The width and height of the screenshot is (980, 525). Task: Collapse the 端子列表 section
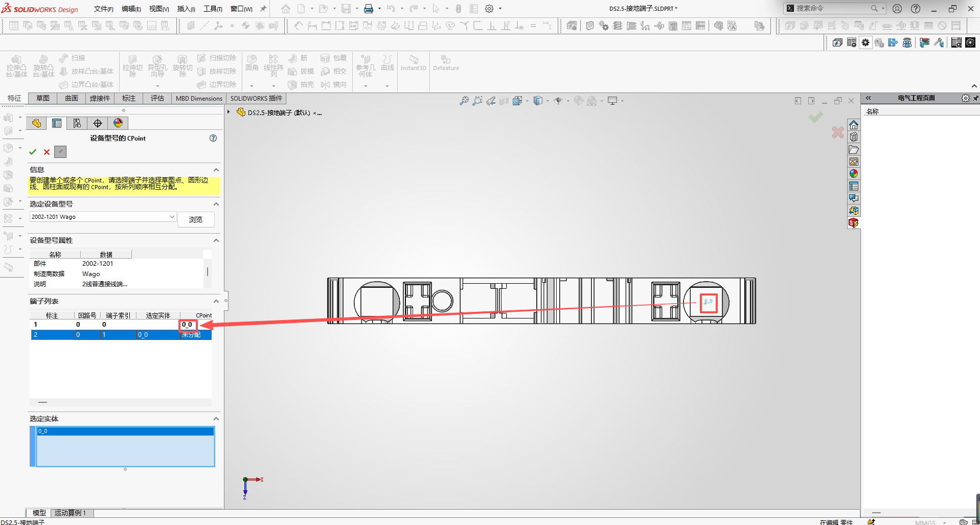[216, 302]
